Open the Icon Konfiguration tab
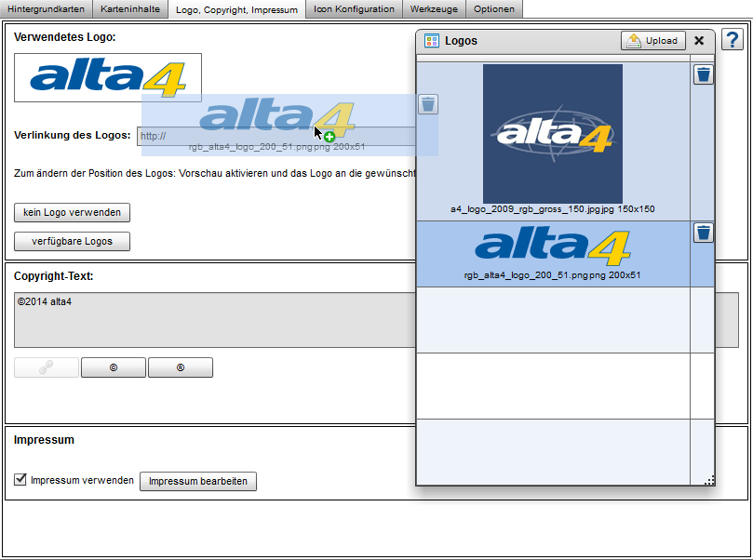753x560 pixels. [354, 9]
